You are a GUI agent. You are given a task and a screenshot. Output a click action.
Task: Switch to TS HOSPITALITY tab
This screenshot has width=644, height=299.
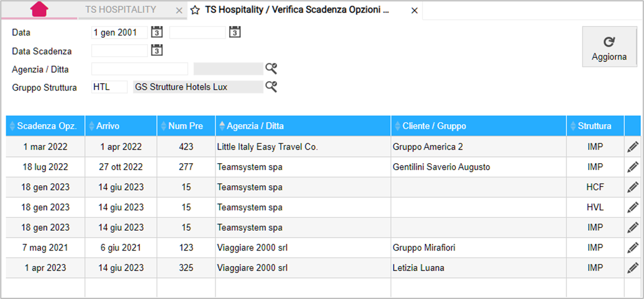pyautogui.click(x=120, y=10)
